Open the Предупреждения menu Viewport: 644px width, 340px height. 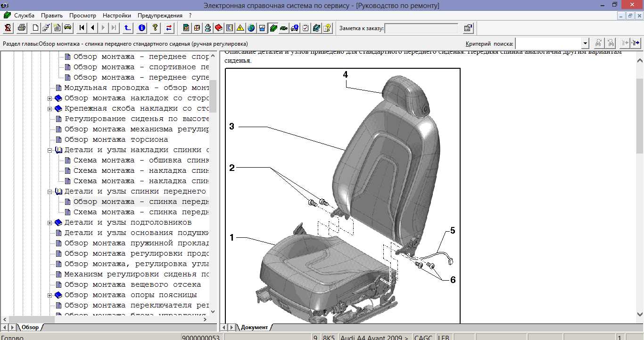tap(160, 16)
